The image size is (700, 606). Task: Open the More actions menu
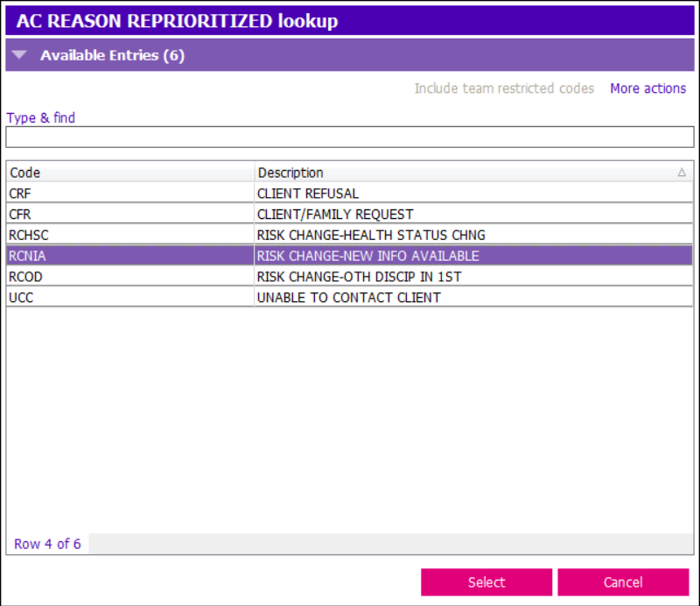click(x=647, y=88)
